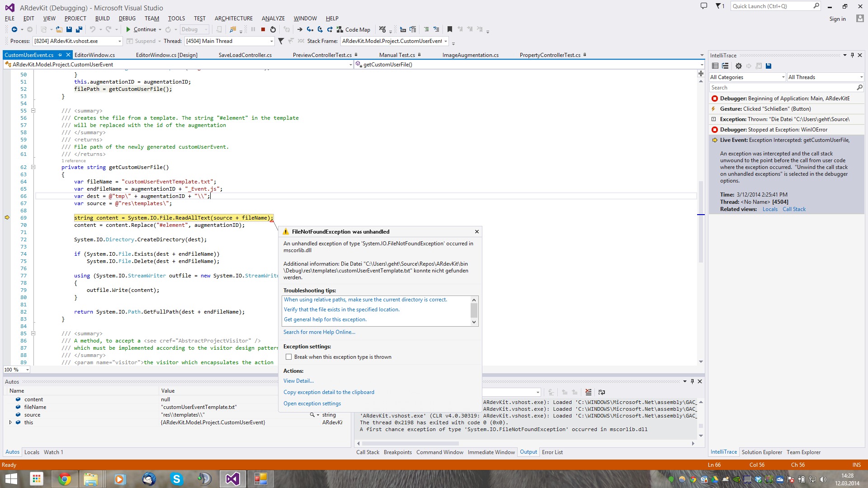868x488 pixels.
Task: Close the FileNotFoundException popup
Action: point(476,232)
